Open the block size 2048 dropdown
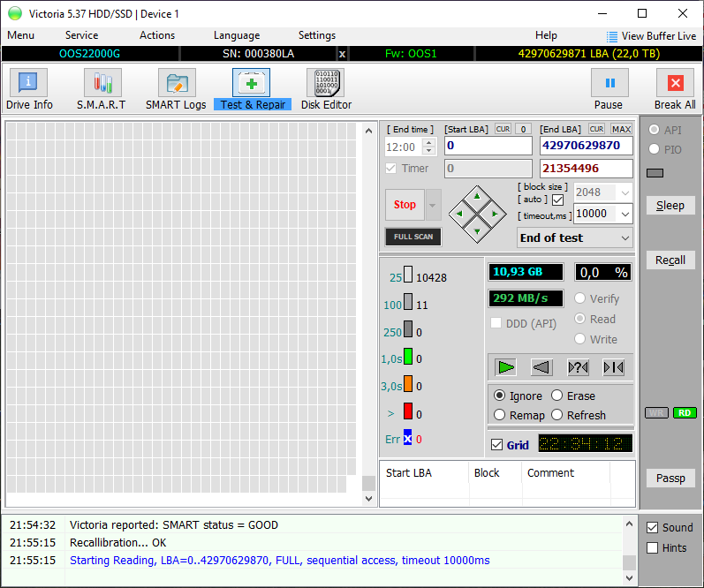This screenshot has height=588, width=704. pyautogui.click(x=625, y=192)
